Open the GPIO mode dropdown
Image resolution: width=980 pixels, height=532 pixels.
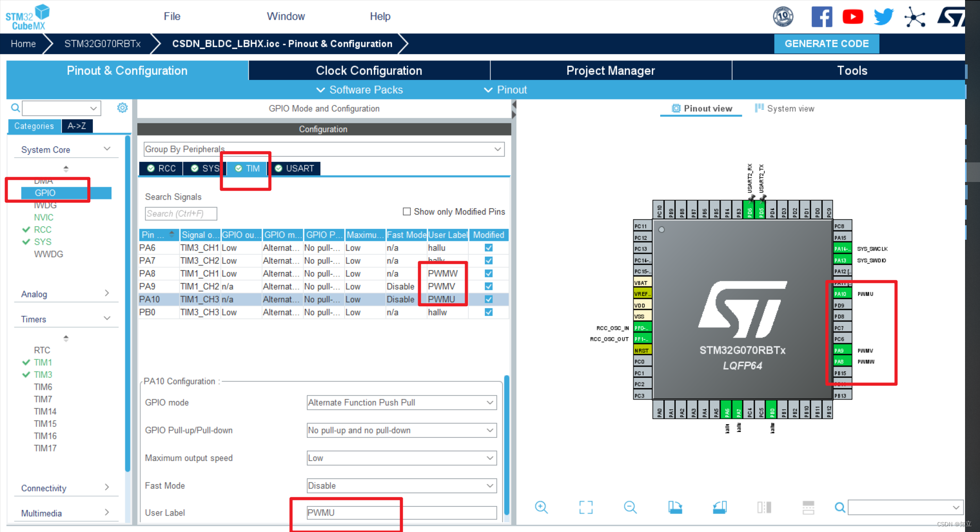coord(402,403)
